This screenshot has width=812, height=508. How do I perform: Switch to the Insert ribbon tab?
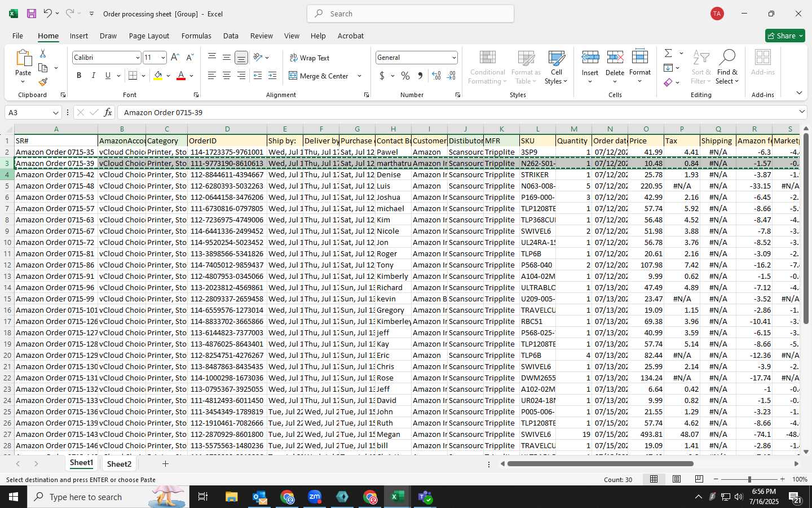[79, 36]
